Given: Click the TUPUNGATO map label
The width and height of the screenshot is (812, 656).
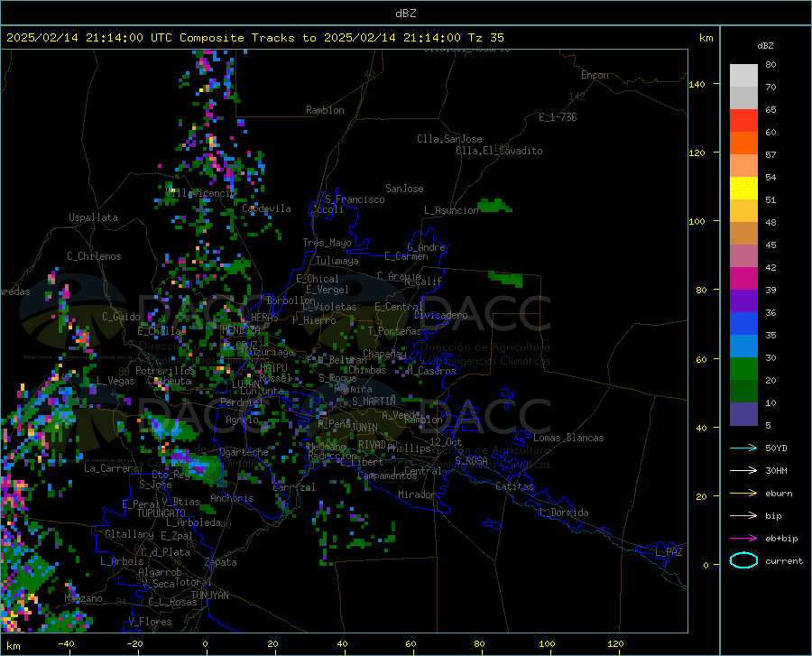Looking at the screenshot, I should click(161, 513).
